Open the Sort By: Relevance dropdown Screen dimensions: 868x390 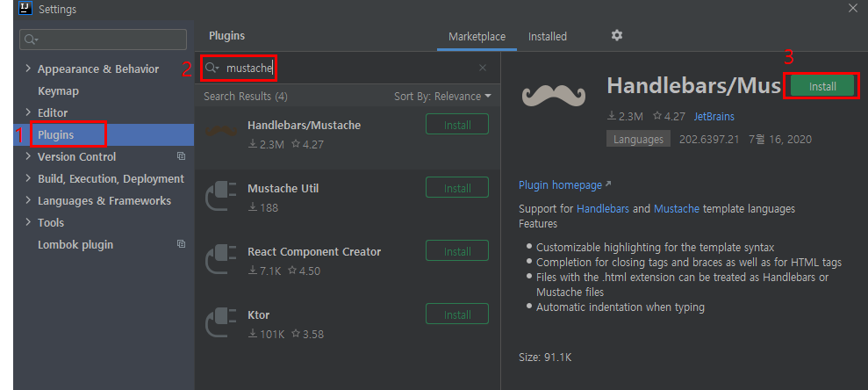[442, 97]
